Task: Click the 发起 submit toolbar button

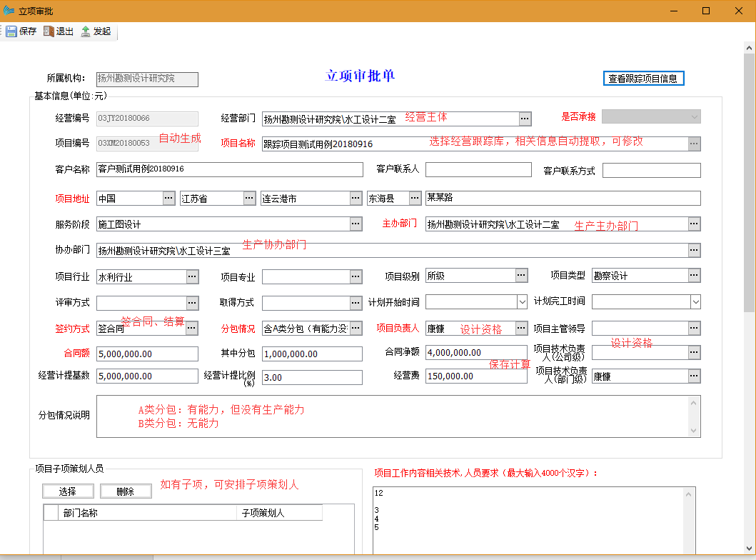Action: coord(96,31)
